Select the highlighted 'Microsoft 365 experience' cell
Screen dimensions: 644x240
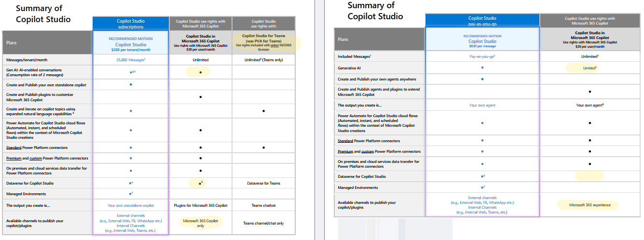pyautogui.click(x=589, y=205)
